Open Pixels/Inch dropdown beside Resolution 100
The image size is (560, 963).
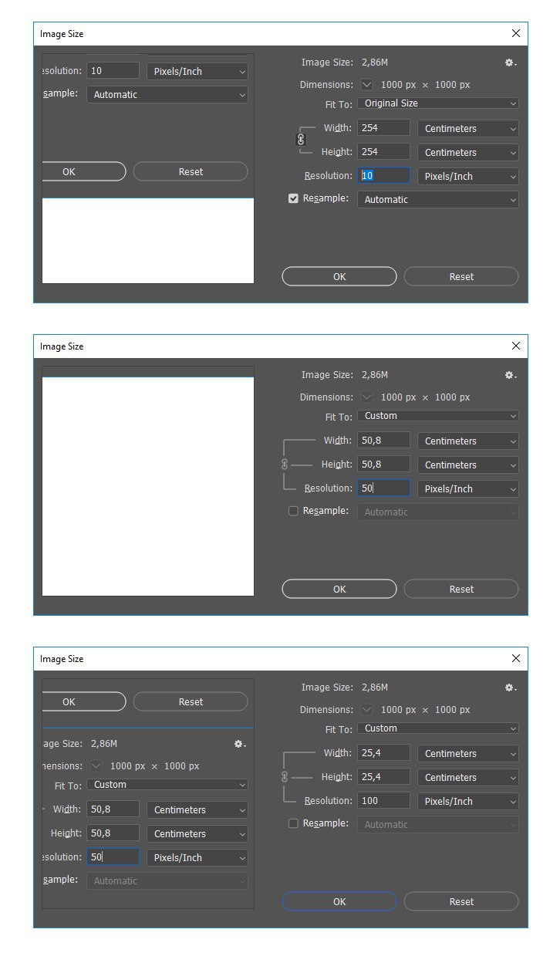[468, 802]
